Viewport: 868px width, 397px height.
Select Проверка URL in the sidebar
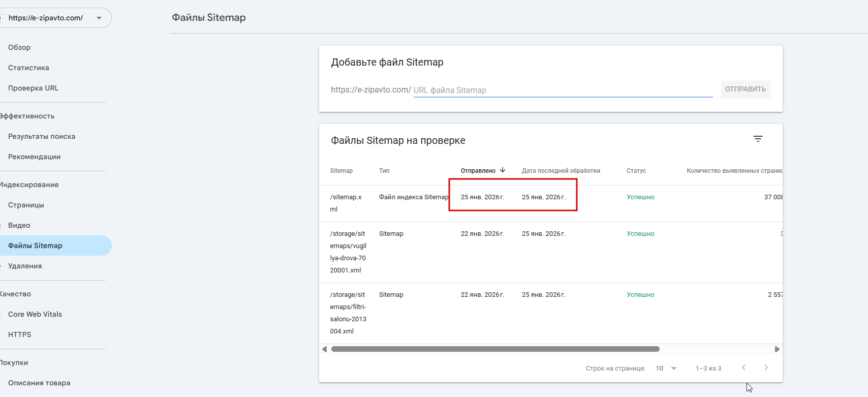tap(33, 88)
